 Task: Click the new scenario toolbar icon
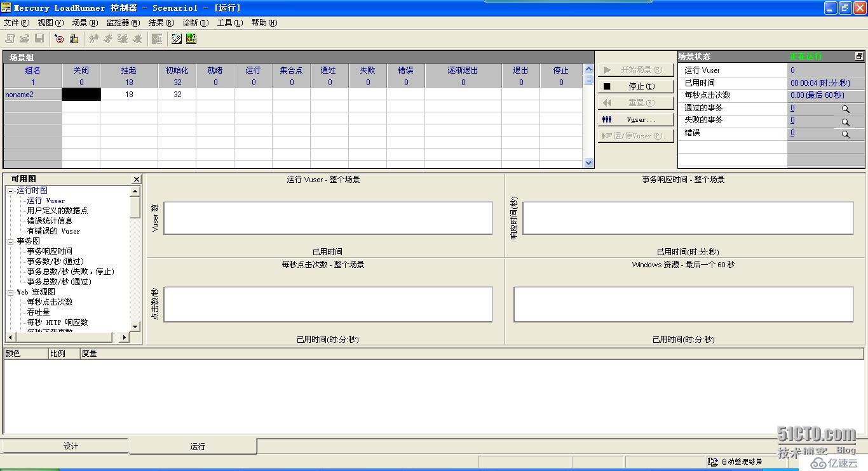click(11, 39)
